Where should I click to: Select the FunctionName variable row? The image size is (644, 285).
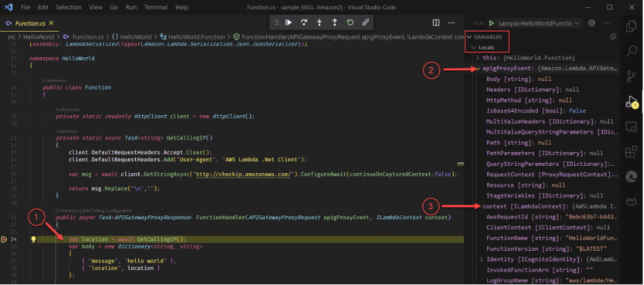point(548,238)
